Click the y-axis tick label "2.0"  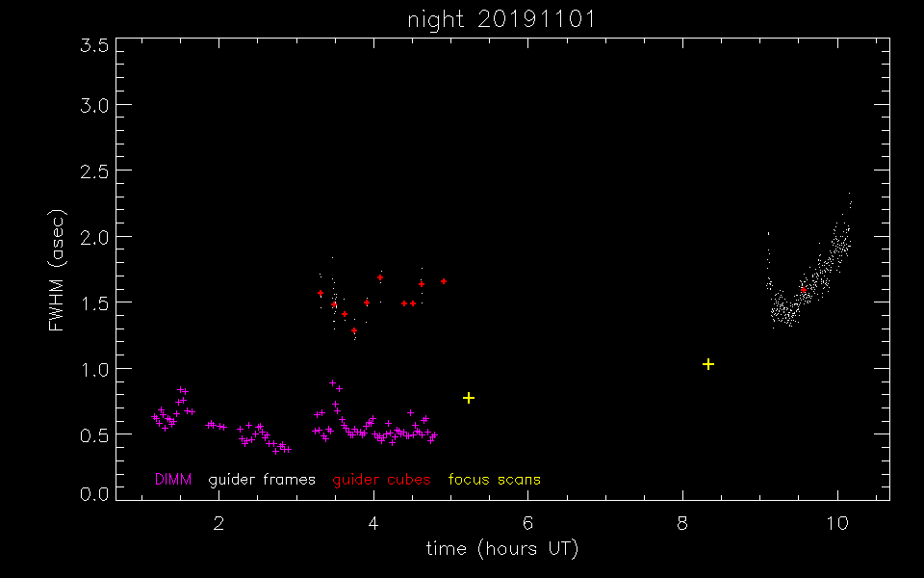click(x=94, y=237)
